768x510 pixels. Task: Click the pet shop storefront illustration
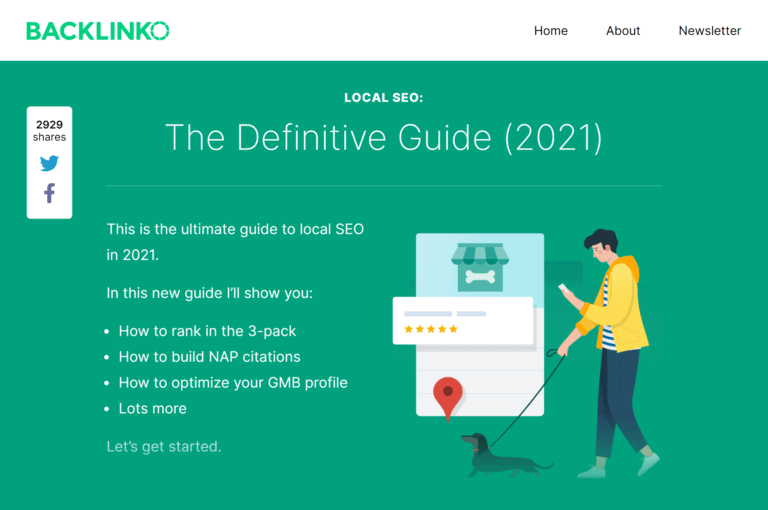coord(480,267)
